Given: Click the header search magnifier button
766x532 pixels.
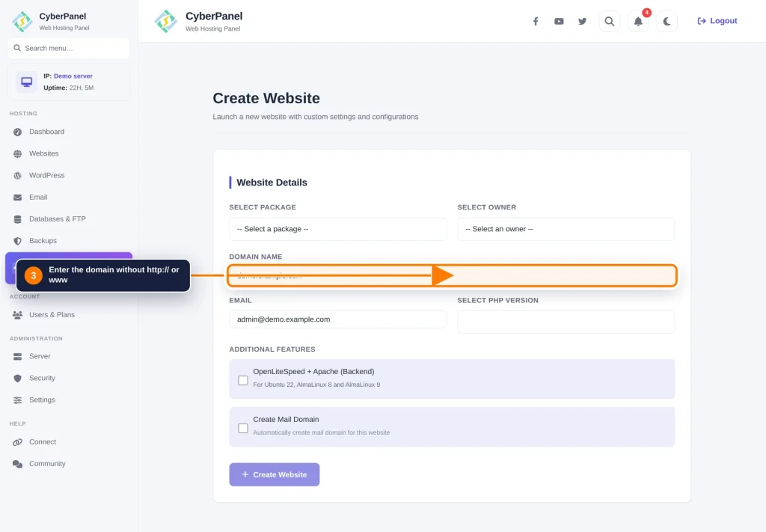Looking at the screenshot, I should 609,21.
